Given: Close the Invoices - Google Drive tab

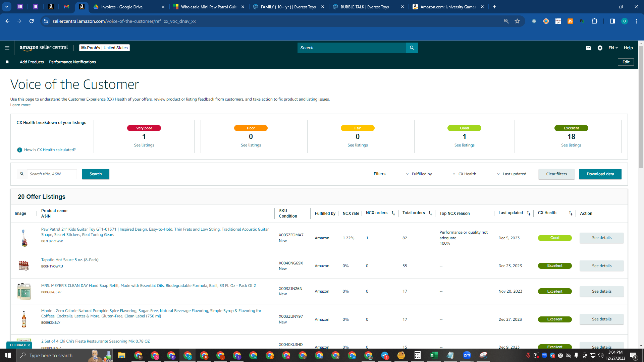Looking at the screenshot, I should pos(163,7).
